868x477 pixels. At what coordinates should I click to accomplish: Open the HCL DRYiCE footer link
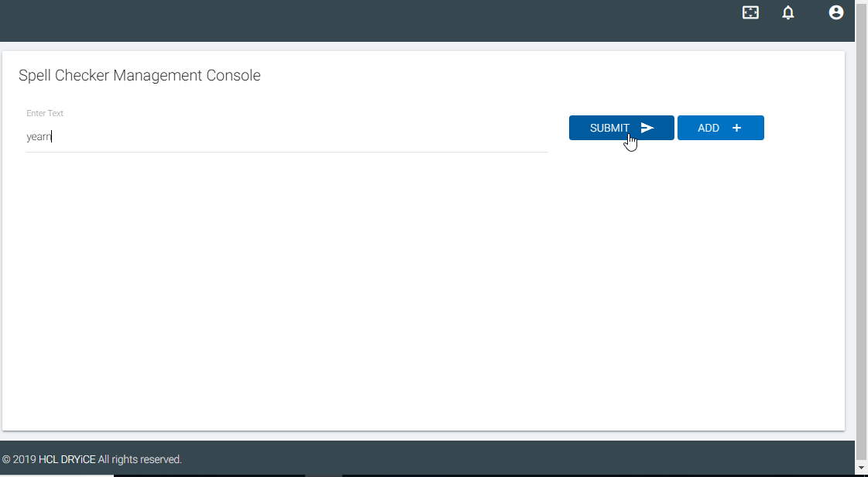click(67, 459)
